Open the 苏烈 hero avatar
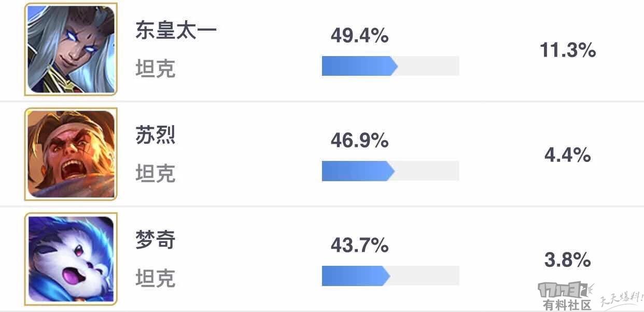Viewport: 644px width, 312px height. tap(71, 154)
